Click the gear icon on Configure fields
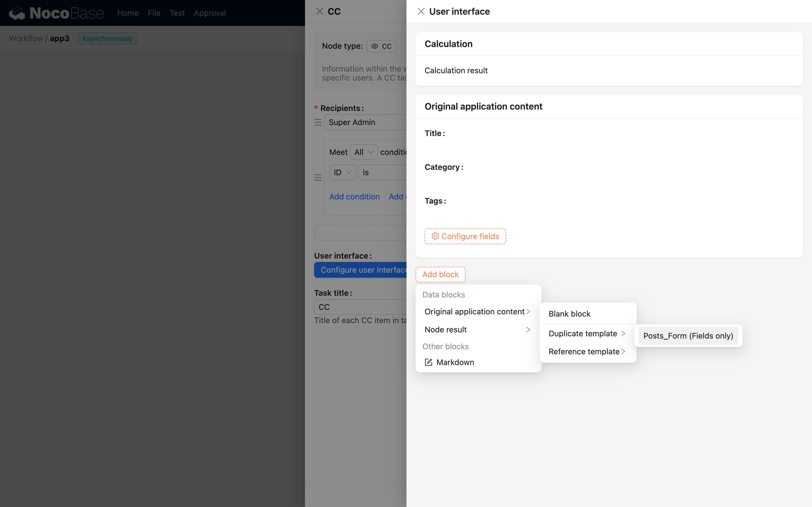 click(435, 236)
